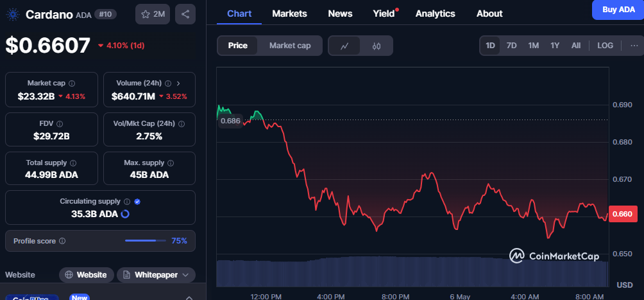Show Vol/Mkt Cap (24h) info icon
644x300 pixels.
coord(182,124)
